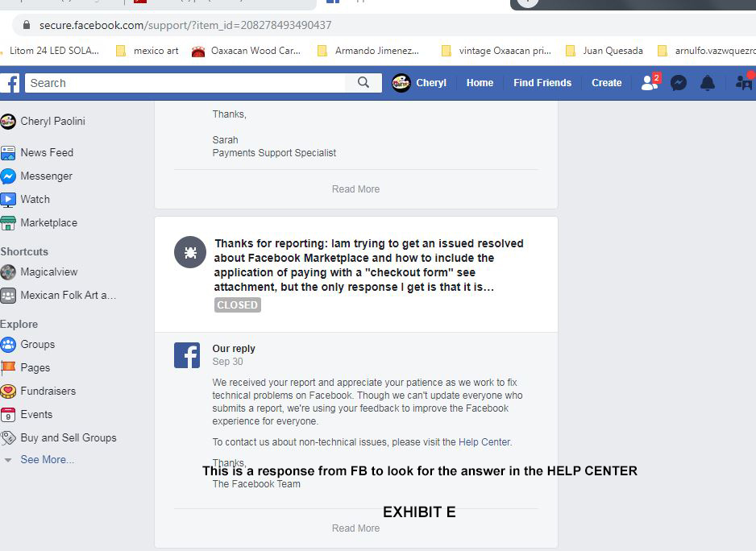The image size is (756, 551).
Task: Open Marketplace from the sidebar
Action: pyautogui.click(x=48, y=222)
